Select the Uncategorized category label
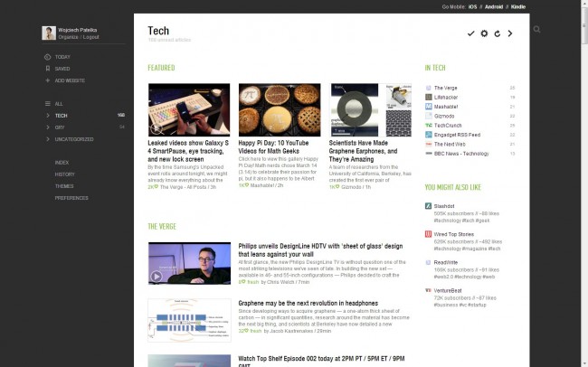The image size is (588, 367). (74, 139)
